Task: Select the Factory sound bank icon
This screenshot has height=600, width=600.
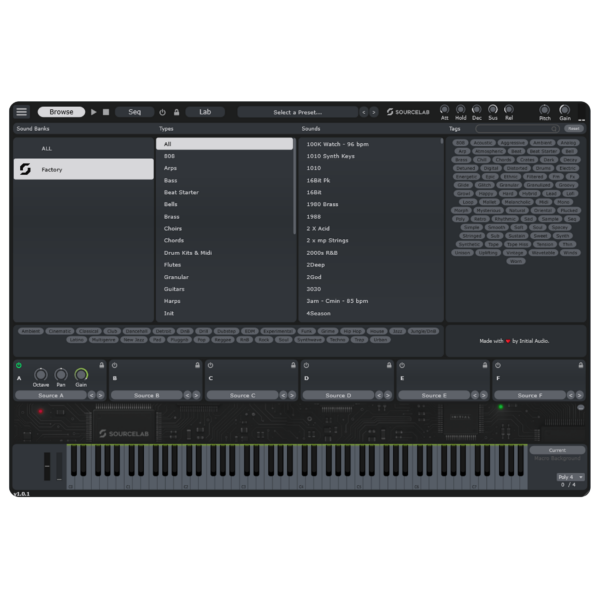Action: (x=25, y=169)
